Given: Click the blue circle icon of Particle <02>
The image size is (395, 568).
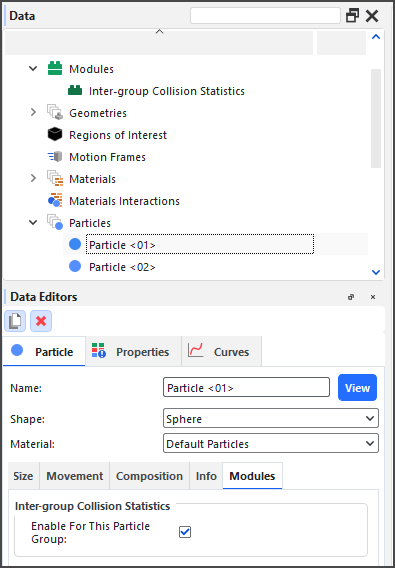Looking at the screenshot, I should 75,267.
